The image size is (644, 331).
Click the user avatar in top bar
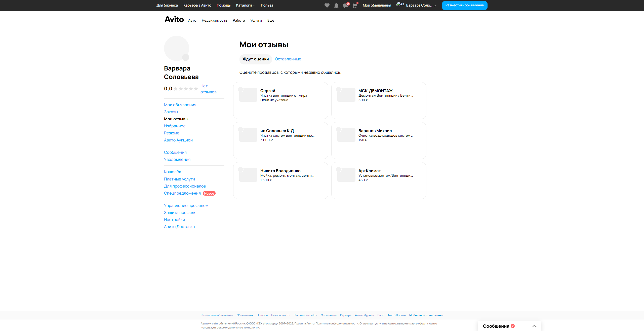coord(400,5)
